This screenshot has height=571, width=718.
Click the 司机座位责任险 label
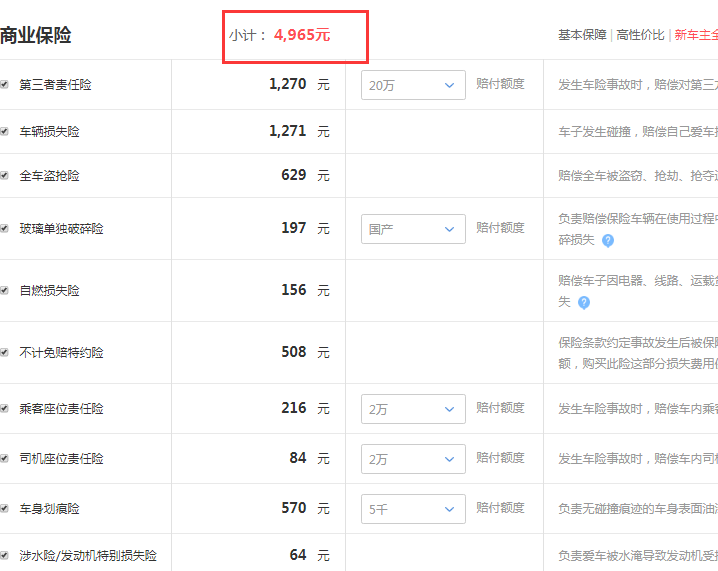click(61, 459)
